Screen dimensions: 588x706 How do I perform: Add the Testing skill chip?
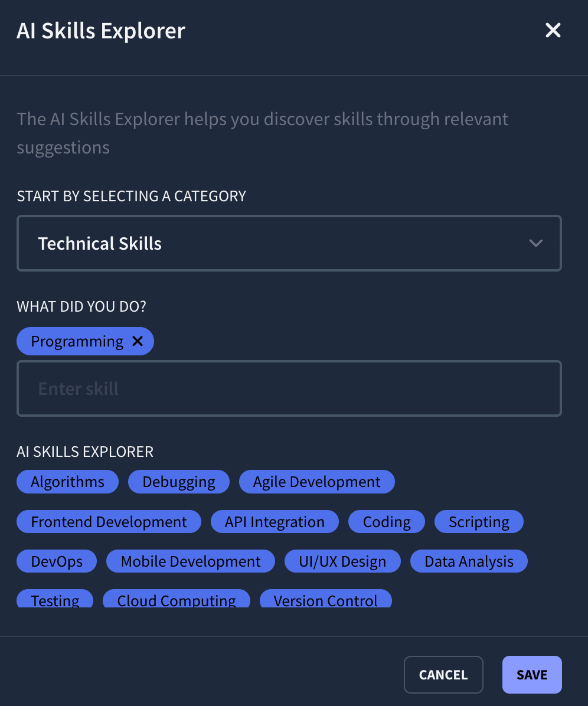[54, 601]
